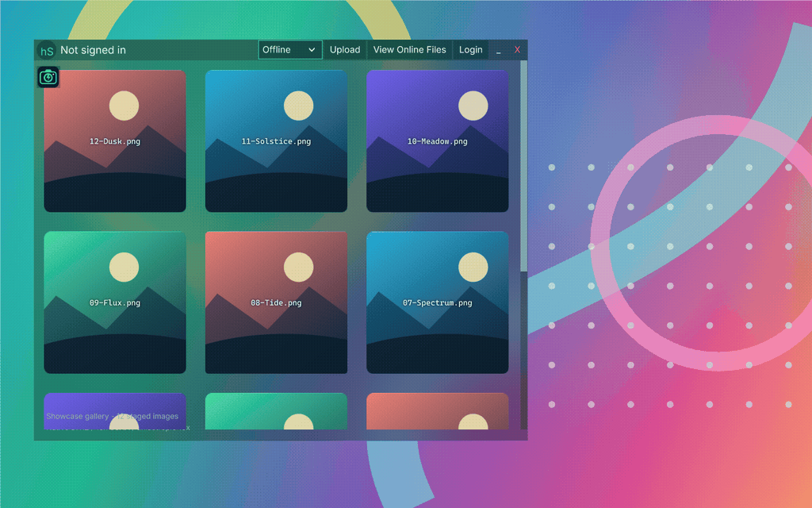Click the Showcase gallery staged images caption
This screenshot has width=812, height=508.
[x=112, y=416]
